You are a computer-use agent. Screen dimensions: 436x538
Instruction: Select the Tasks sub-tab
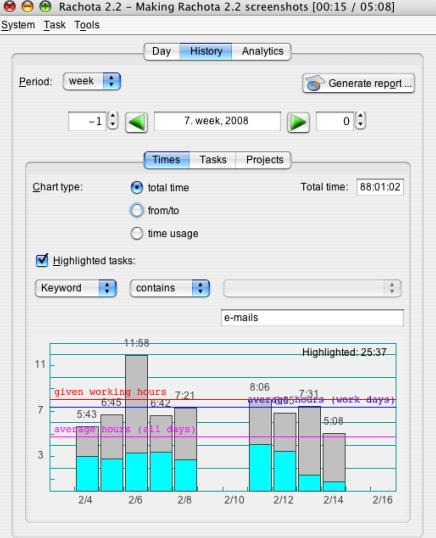tap(213, 160)
